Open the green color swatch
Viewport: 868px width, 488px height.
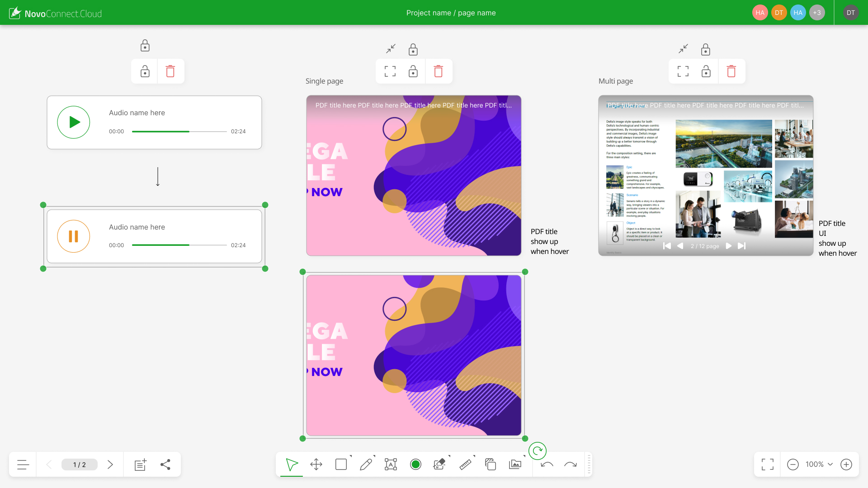point(415,464)
